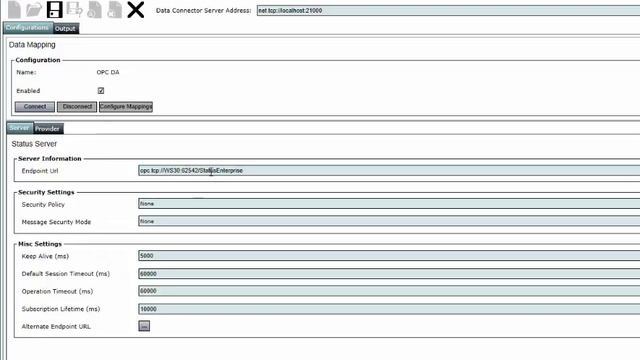Click the 'Status Server' heading

(x=34, y=144)
